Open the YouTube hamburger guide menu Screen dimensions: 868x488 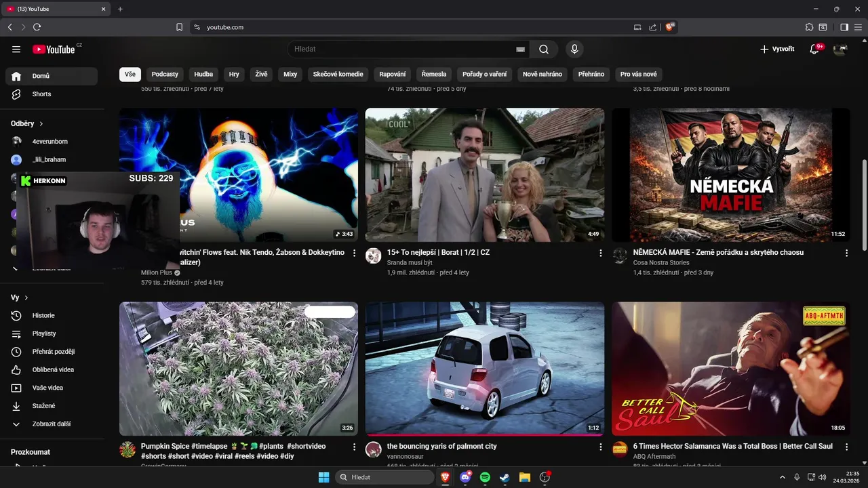tap(16, 49)
